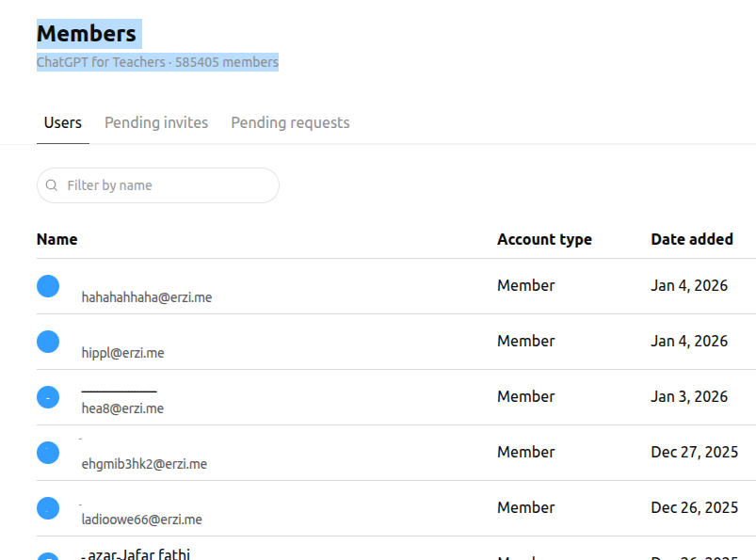Click the Name column header
Image resolution: width=756 pixels, height=560 pixels.
pos(57,239)
